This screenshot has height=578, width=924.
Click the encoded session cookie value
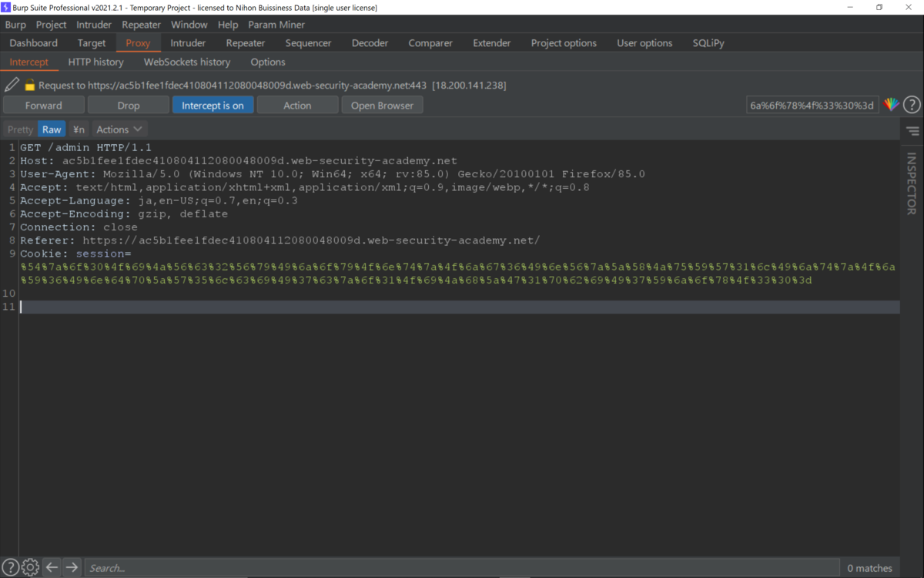pos(458,274)
